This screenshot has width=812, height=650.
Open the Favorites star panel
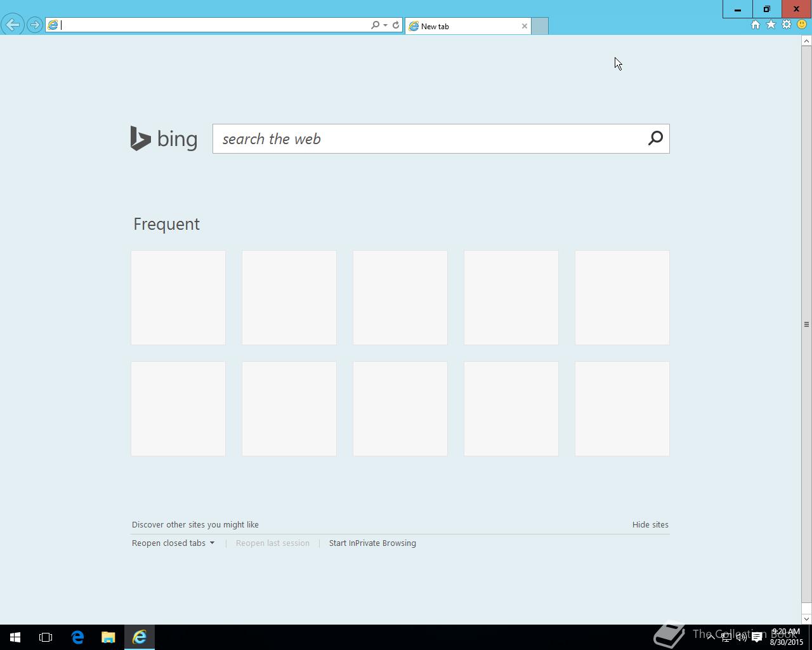pos(771,24)
